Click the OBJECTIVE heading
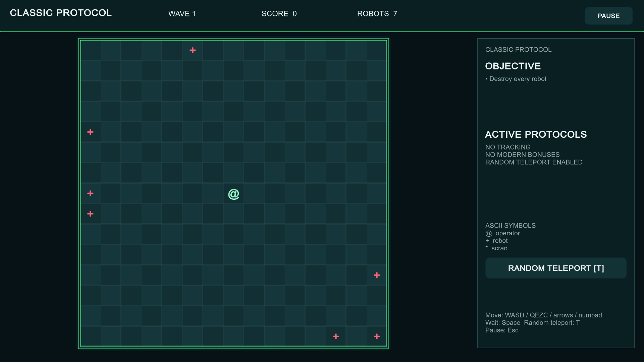The width and height of the screenshot is (644, 362). tap(513, 66)
